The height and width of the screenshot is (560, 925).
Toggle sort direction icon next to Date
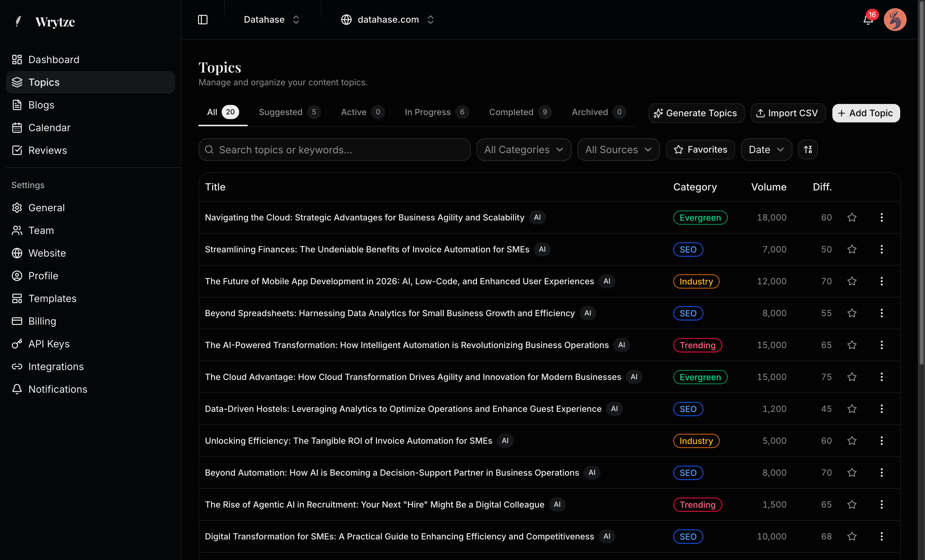[x=808, y=150]
